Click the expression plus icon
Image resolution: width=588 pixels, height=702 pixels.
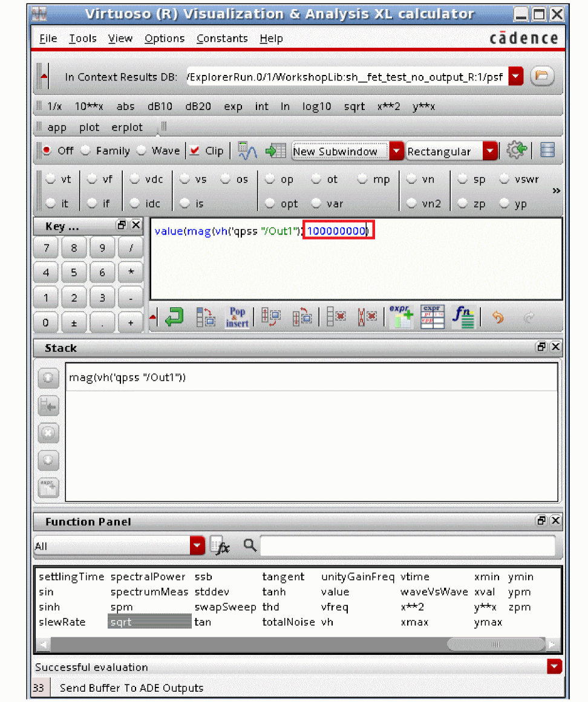tap(401, 317)
